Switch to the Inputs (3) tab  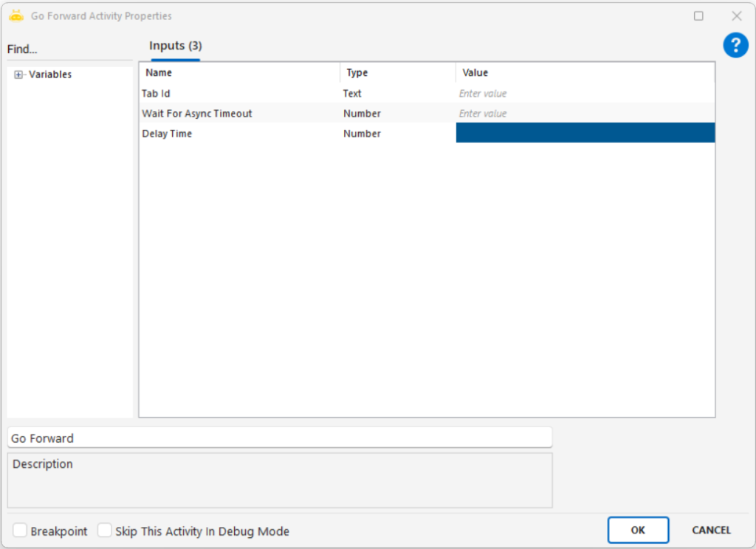click(175, 46)
